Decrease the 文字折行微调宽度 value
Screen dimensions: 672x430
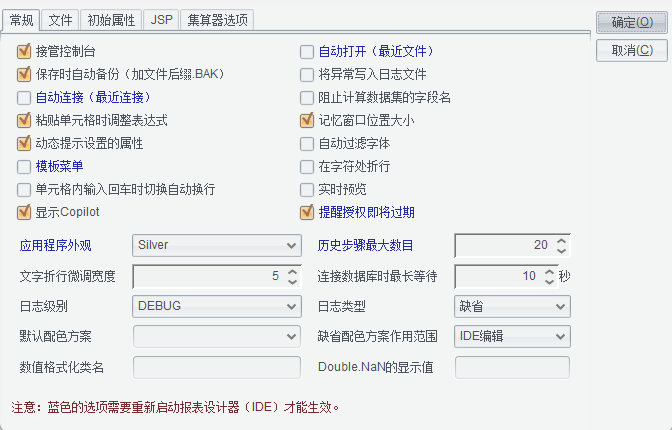click(x=292, y=281)
